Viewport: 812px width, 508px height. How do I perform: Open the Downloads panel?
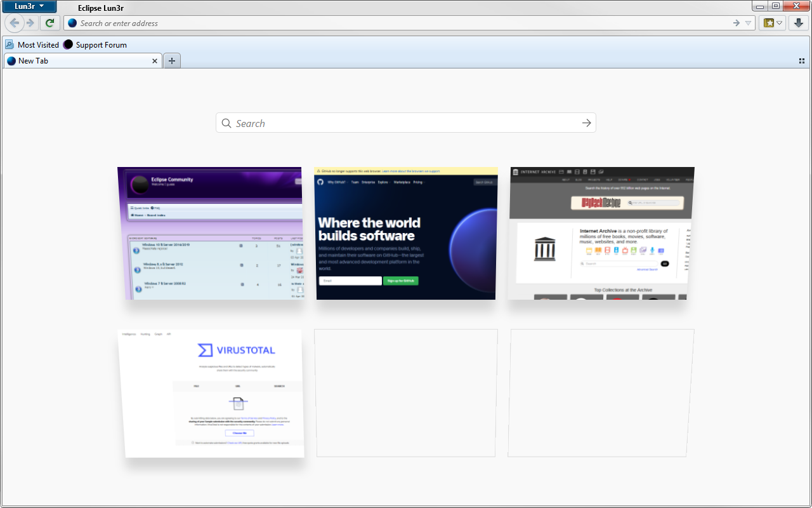(x=799, y=23)
